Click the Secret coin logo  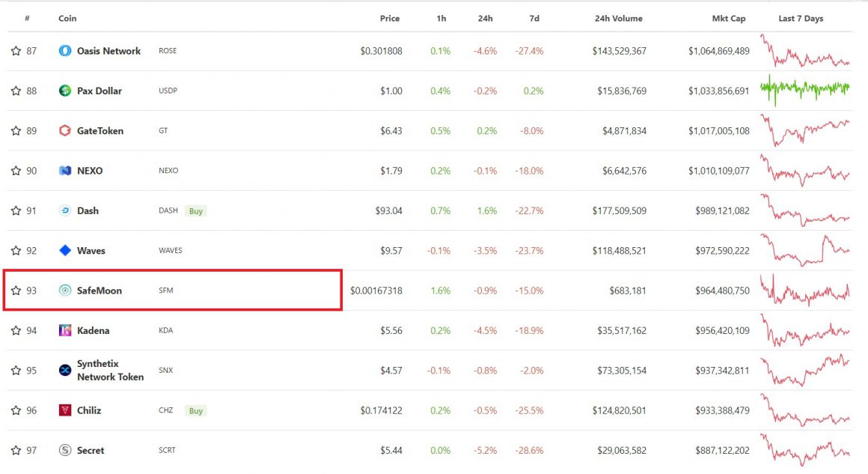point(64,450)
